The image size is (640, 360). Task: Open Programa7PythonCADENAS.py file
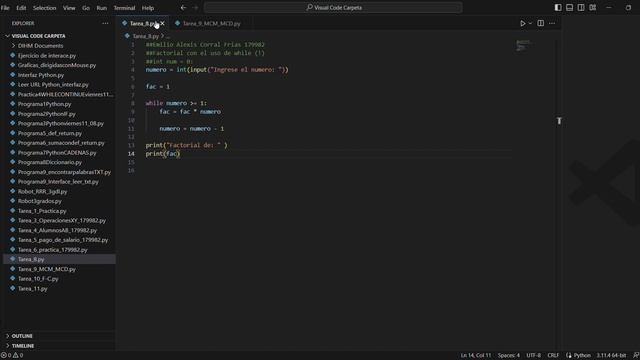tap(57, 153)
